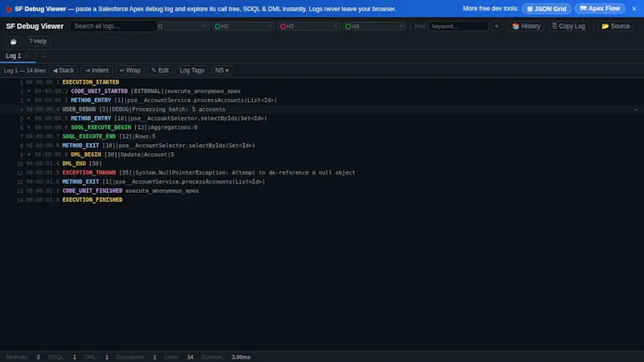The image size is (644, 362).
Task: Toggle Edit mode for the log
Action: [x=159, y=71]
